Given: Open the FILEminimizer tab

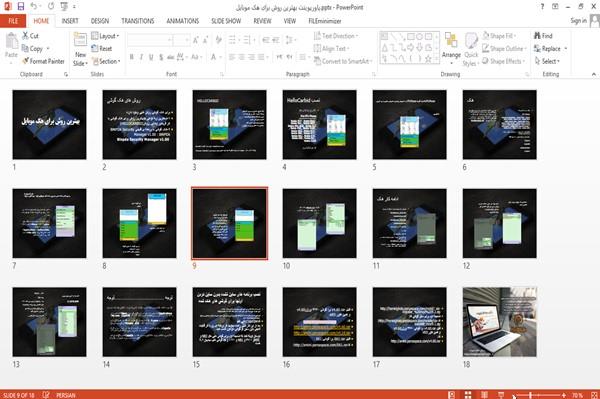Looking at the screenshot, I should (x=324, y=21).
